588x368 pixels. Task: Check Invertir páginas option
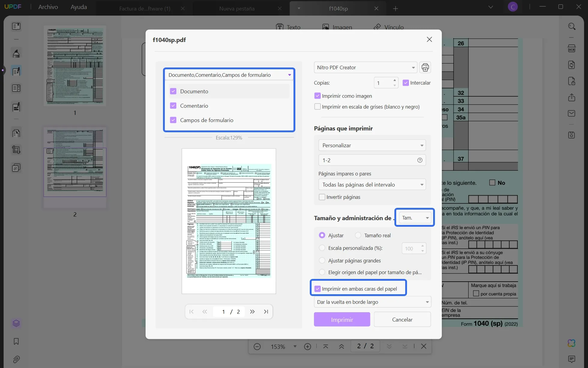pos(322,197)
